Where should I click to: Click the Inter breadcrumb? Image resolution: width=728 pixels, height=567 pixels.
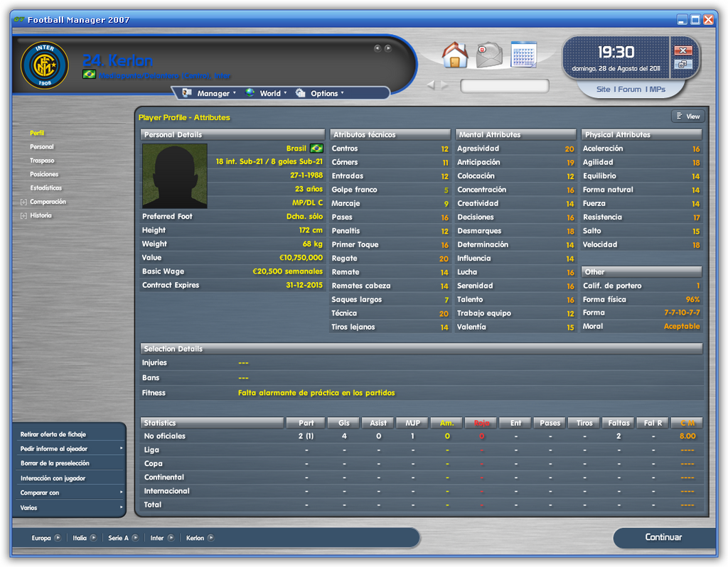(157, 538)
